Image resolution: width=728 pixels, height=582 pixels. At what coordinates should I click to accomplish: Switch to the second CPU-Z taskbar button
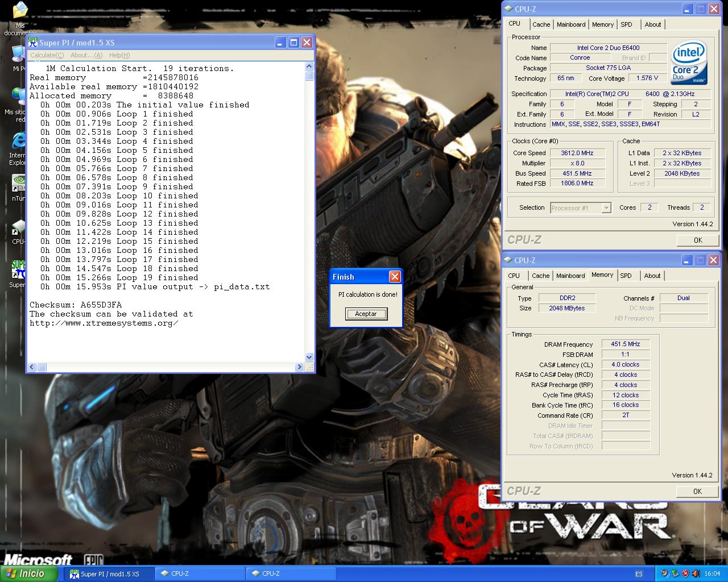291,574
